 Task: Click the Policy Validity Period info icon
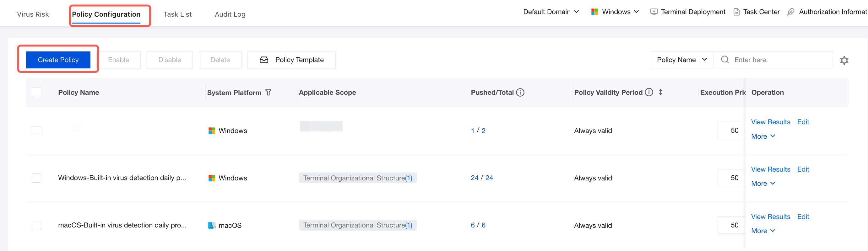point(649,92)
